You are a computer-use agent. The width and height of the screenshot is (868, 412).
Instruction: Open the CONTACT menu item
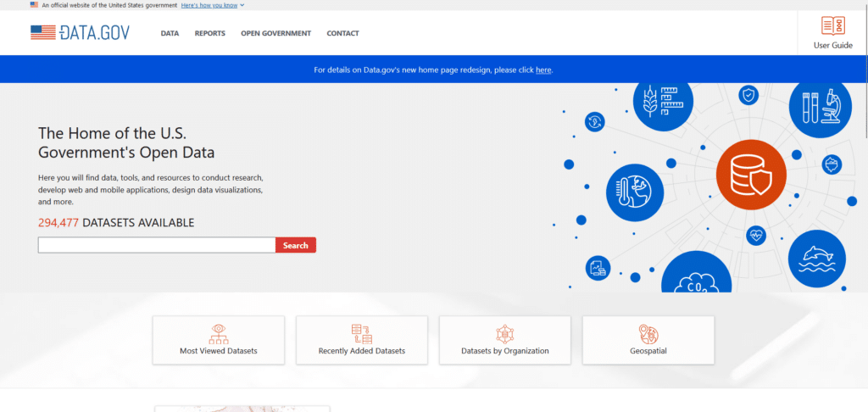coord(342,33)
